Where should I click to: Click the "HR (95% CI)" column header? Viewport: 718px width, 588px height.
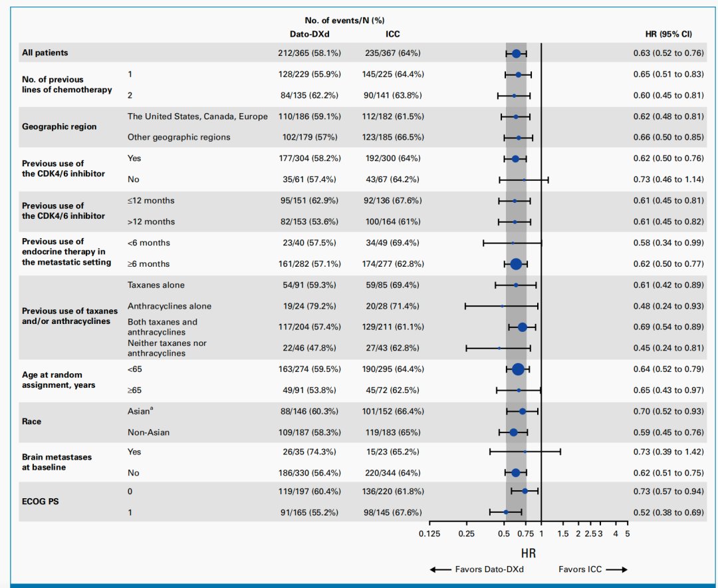668,34
